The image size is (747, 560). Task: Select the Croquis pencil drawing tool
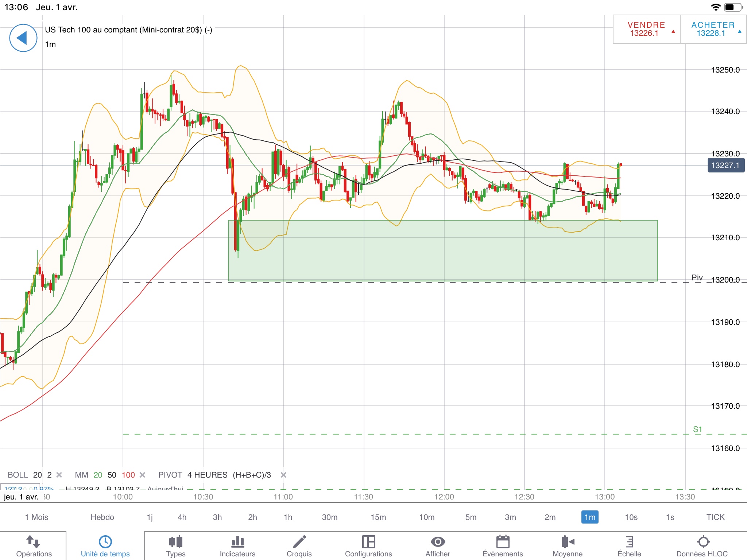pyautogui.click(x=299, y=542)
